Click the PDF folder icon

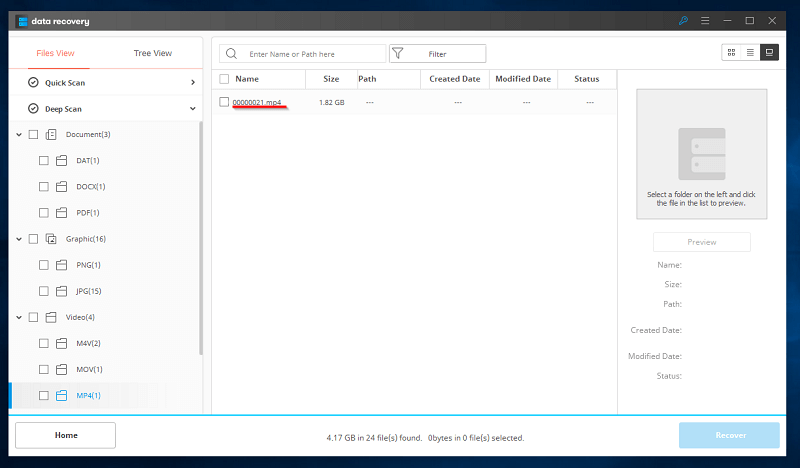point(61,213)
